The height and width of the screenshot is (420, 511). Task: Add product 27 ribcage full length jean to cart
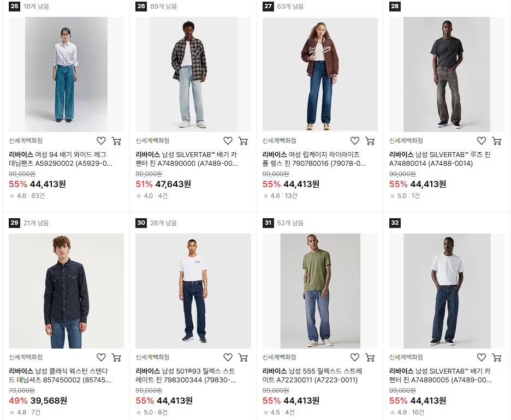click(x=370, y=141)
